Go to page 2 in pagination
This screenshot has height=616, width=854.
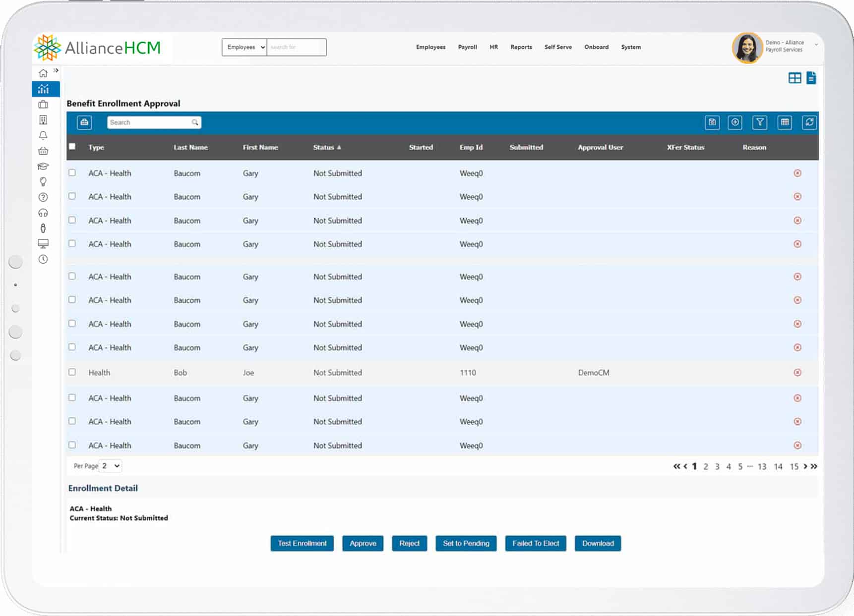(706, 466)
